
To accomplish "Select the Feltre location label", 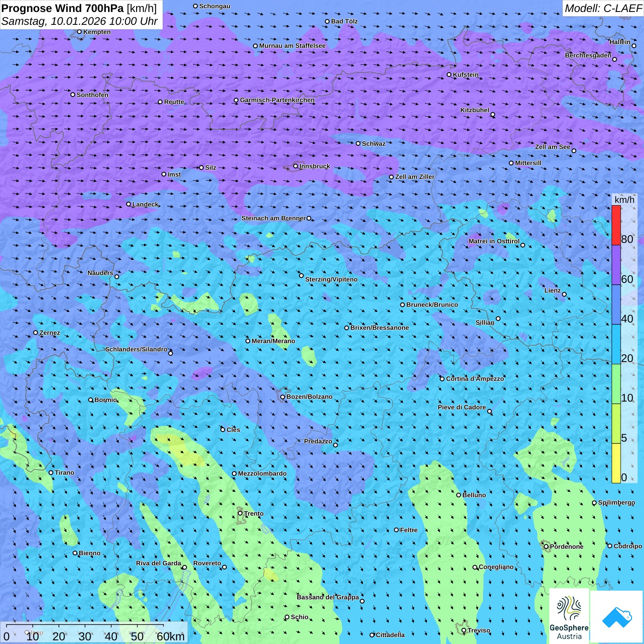I will (x=409, y=530).
